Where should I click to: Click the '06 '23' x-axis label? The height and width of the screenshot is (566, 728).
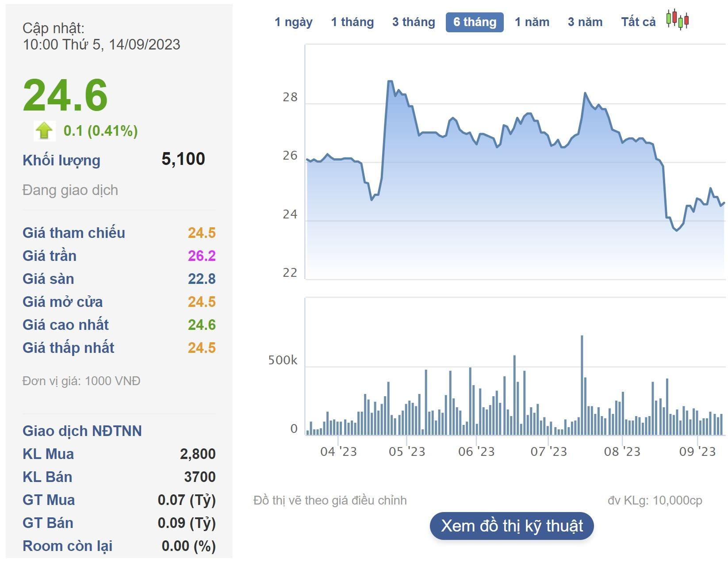click(x=476, y=451)
